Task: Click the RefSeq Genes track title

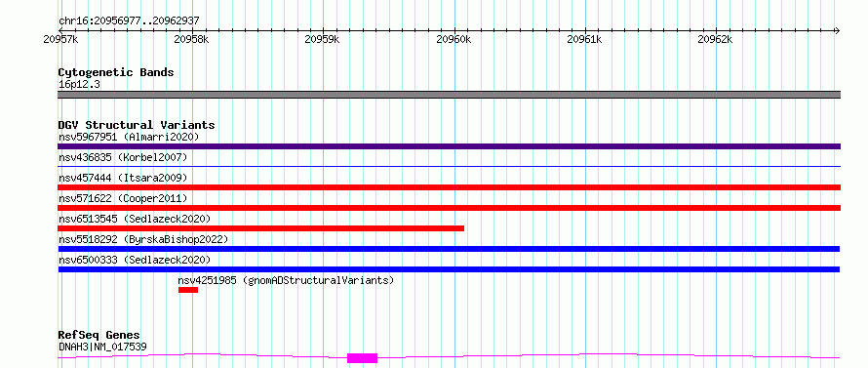Action: click(x=99, y=336)
